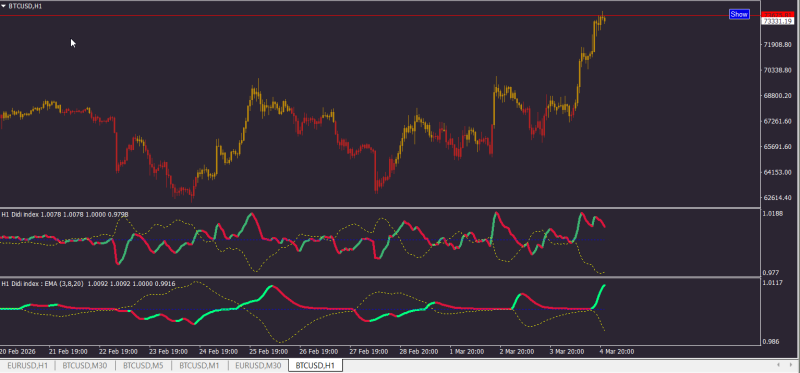Click the '24 Feb 19:00' time axis label
800x373 pixels.
click(x=218, y=352)
